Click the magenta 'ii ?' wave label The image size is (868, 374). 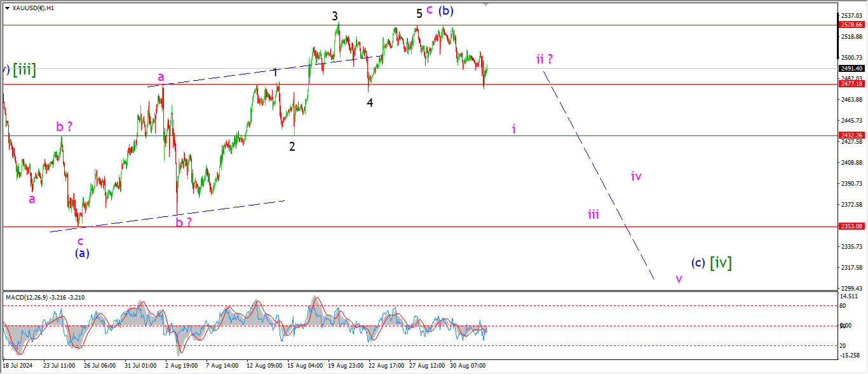click(544, 59)
